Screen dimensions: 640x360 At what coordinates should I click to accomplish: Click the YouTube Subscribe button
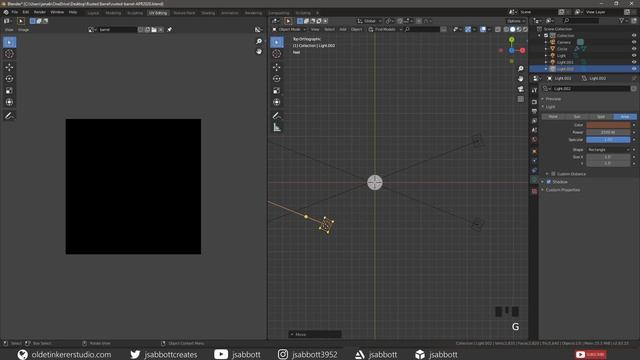point(591,355)
